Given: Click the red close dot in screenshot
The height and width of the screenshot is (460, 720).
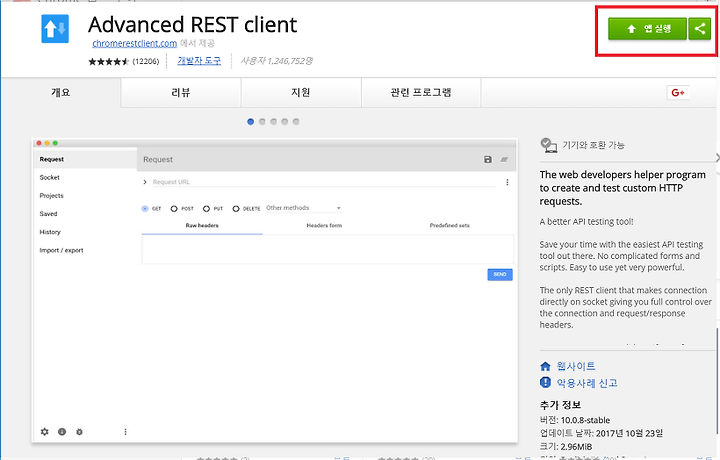Looking at the screenshot, I should (39, 143).
